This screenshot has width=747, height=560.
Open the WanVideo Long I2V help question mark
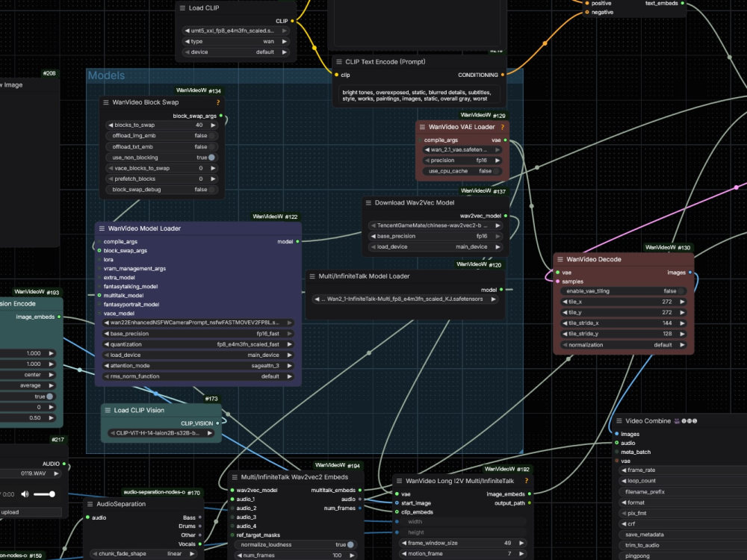pyautogui.click(x=527, y=481)
